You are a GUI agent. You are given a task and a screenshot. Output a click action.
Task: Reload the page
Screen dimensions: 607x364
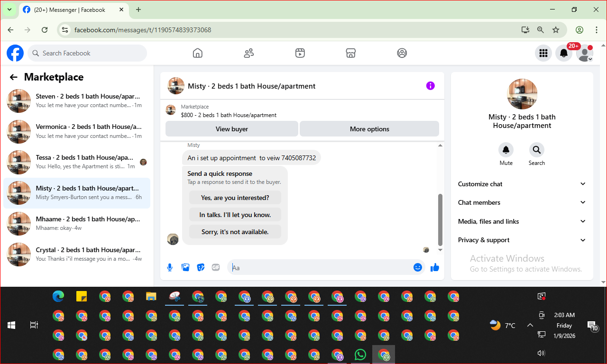coord(45,30)
